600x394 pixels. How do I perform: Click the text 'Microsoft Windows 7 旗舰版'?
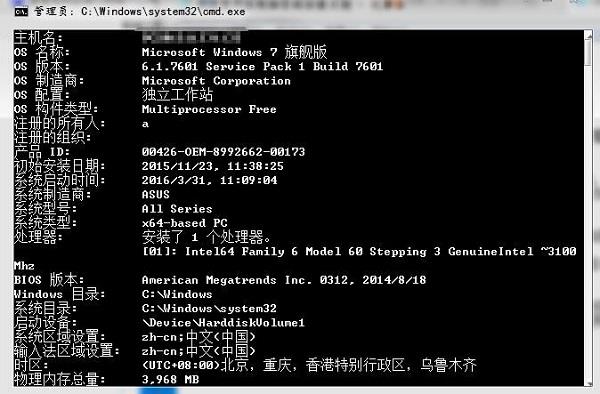click(235, 52)
